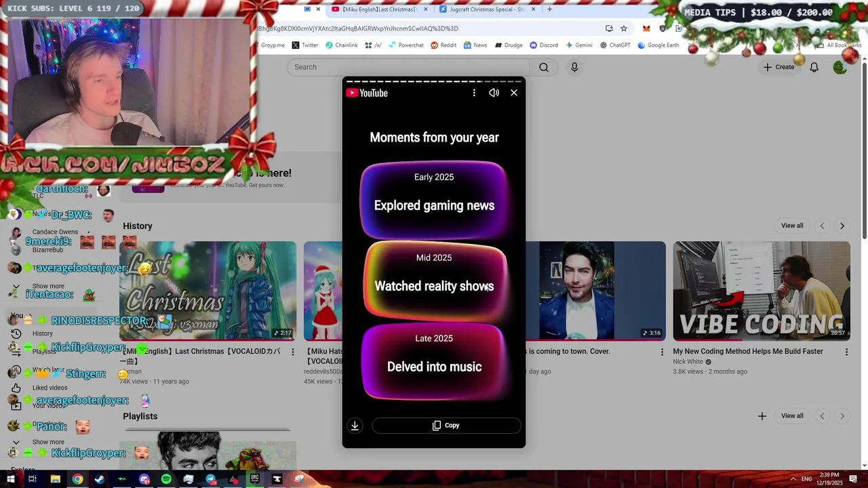Open the News bookmark

(475, 45)
